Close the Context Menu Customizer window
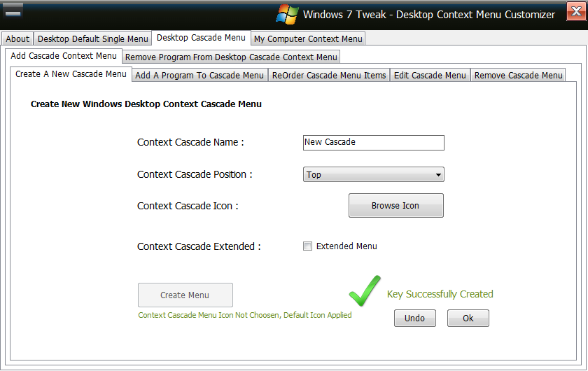The image size is (588, 371). (576, 11)
